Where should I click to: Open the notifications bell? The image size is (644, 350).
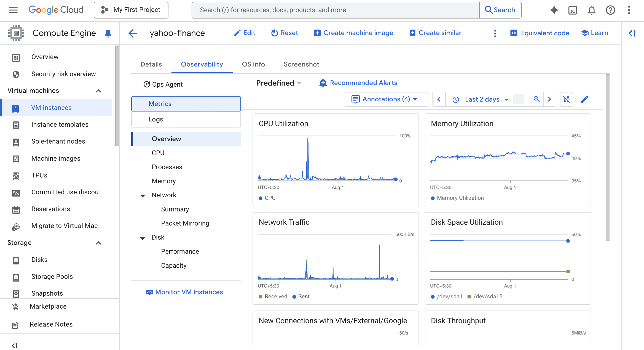click(x=591, y=10)
